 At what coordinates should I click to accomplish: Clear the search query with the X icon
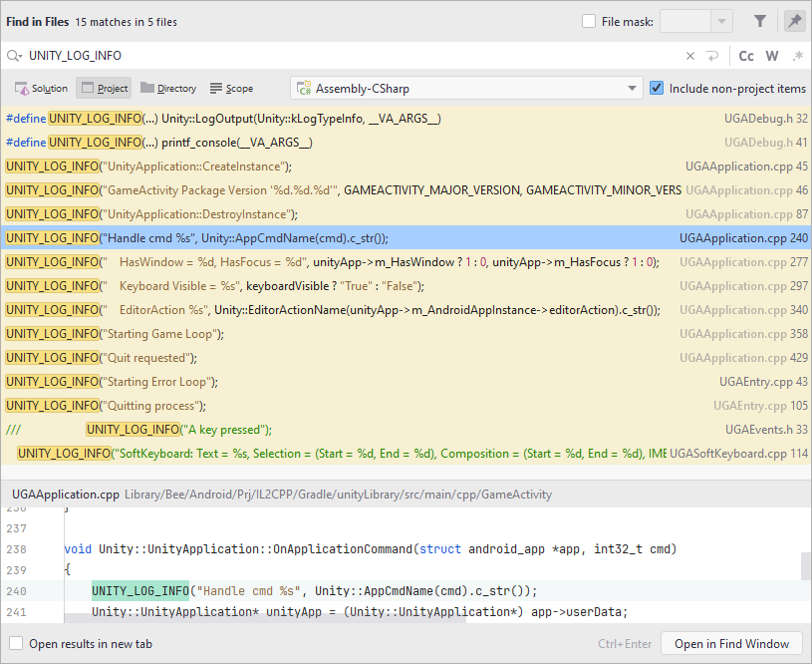pyautogui.click(x=690, y=56)
